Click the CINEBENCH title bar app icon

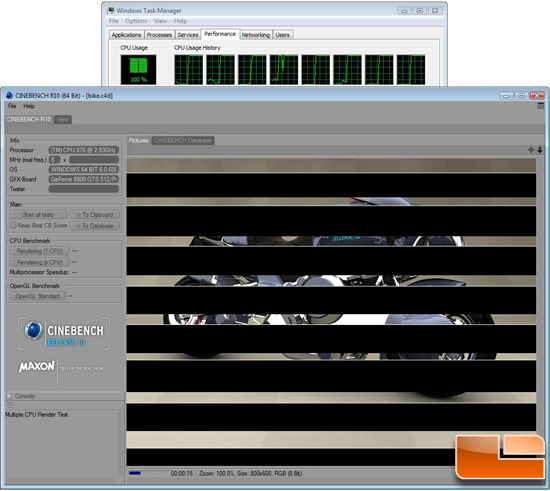(x=9, y=95)
